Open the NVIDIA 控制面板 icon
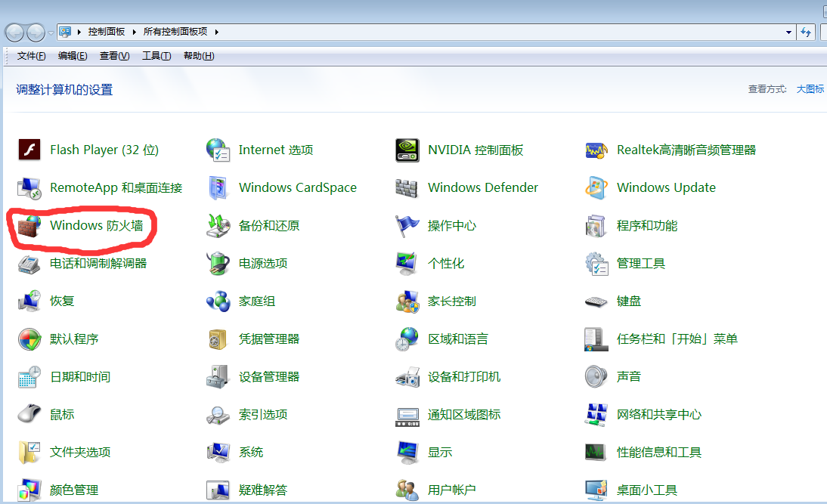Image resolution: width=827 pixels, height=504 pixels. [407, 150]
